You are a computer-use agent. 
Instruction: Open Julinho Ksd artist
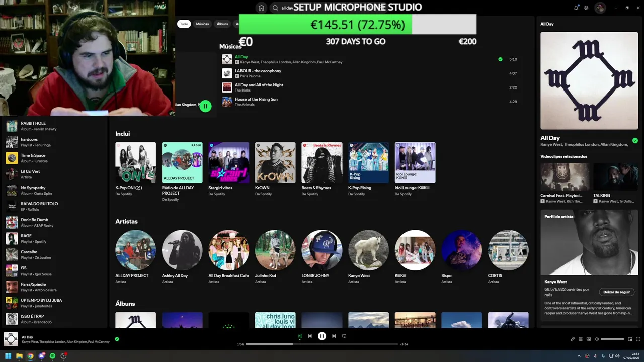275,250
